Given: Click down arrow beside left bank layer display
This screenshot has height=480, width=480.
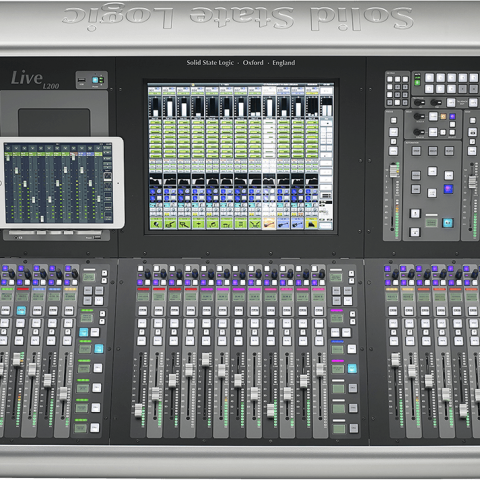Looking at the screenshot, I should point(104,280).
